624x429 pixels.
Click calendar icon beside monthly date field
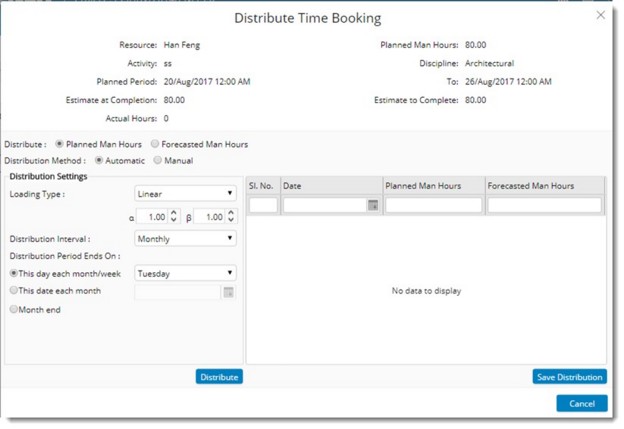point(228,292)
